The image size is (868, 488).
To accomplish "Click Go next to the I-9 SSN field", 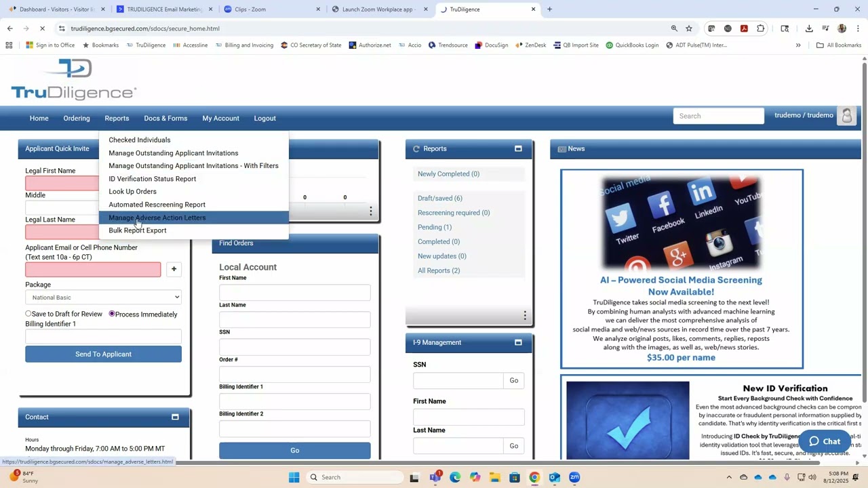I will click(514, 381).
